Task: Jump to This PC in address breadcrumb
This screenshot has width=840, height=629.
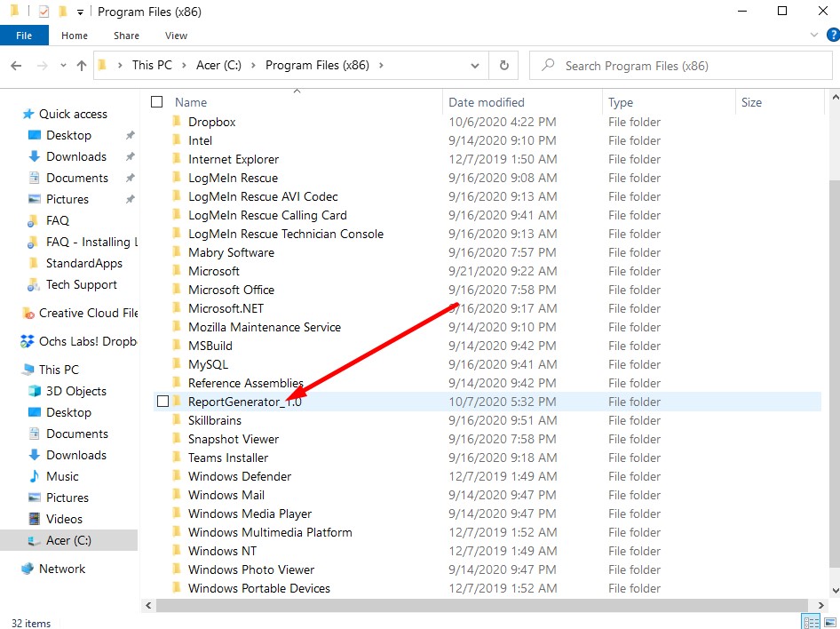Action: coord(152,66)
